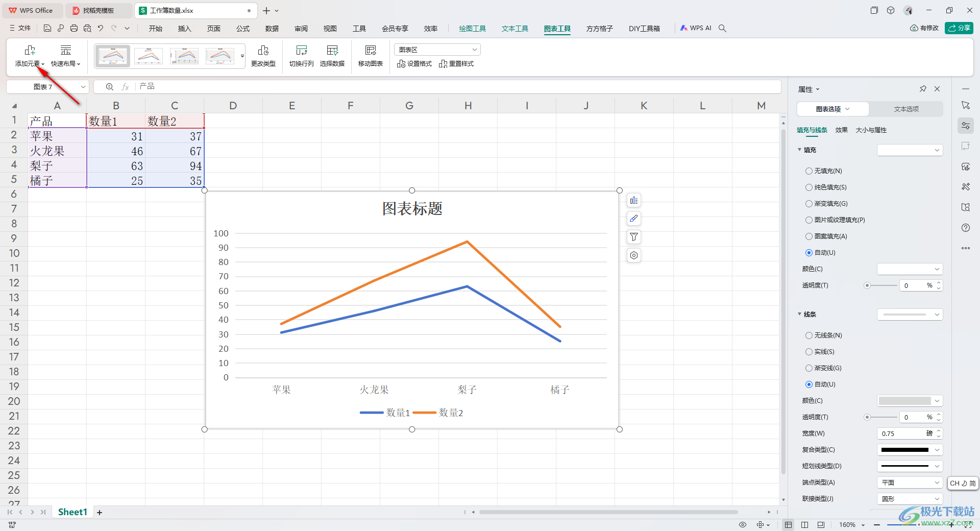
Task: Select No Fill (无填充) radio option
Action: (809, 171)
